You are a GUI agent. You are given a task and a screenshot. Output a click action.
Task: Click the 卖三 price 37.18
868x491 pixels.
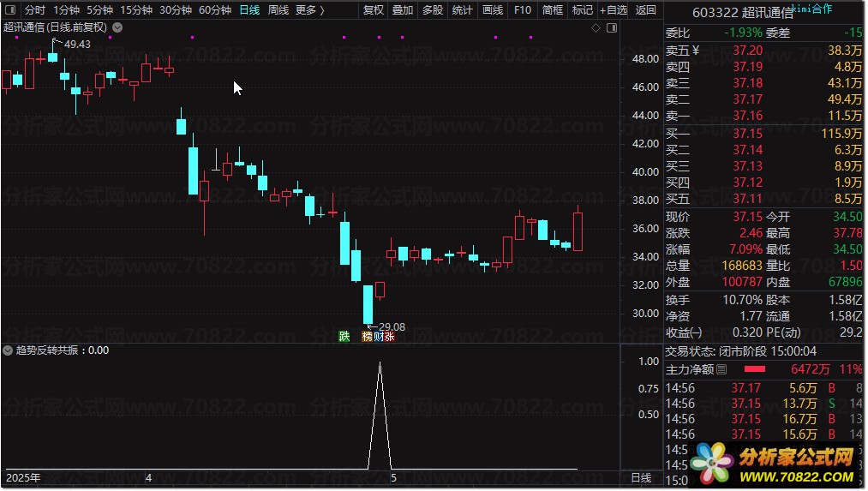click(x=748, y=83)
